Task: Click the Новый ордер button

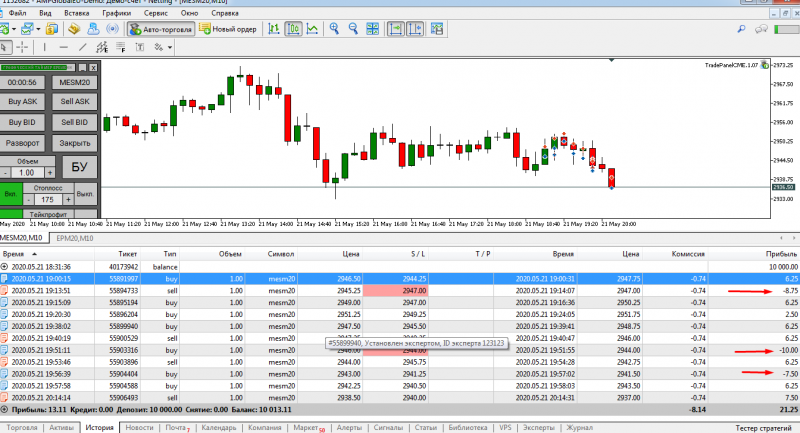Action: (228, 29)
